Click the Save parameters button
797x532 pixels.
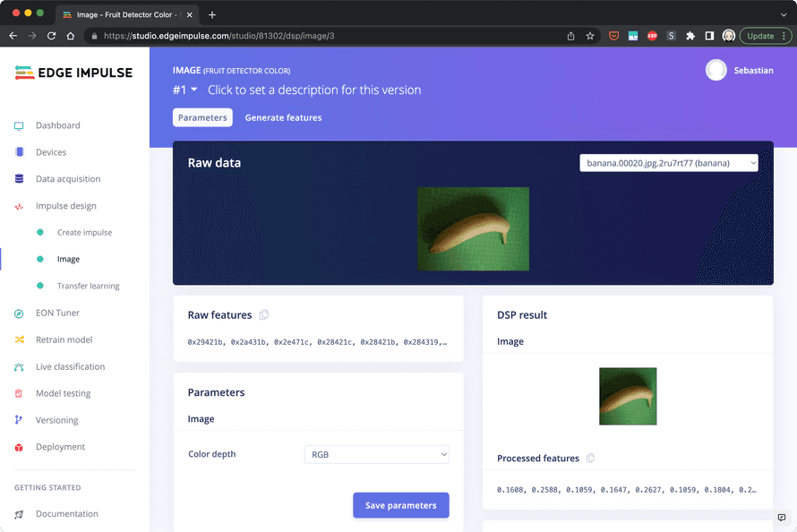tap(400, 505)
